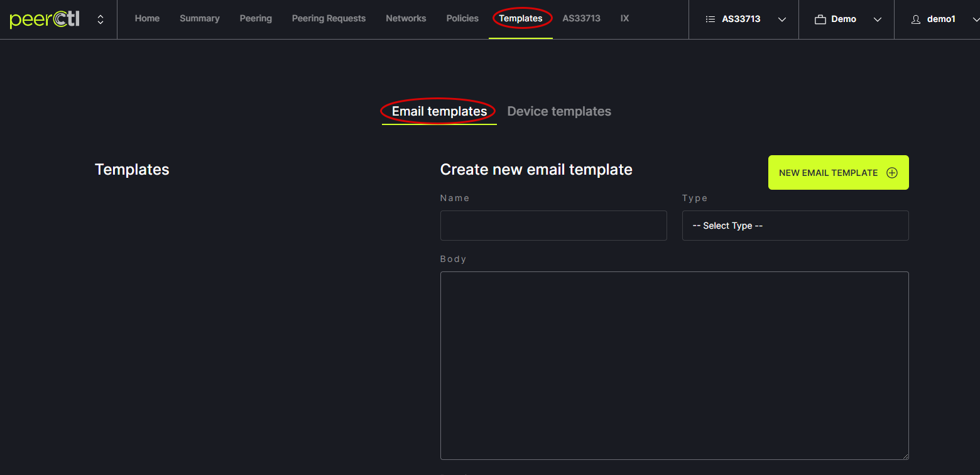Viewport: 980px width, 475px height.
Task: Click the peerctl logo
Action: [x=45, y=19]
